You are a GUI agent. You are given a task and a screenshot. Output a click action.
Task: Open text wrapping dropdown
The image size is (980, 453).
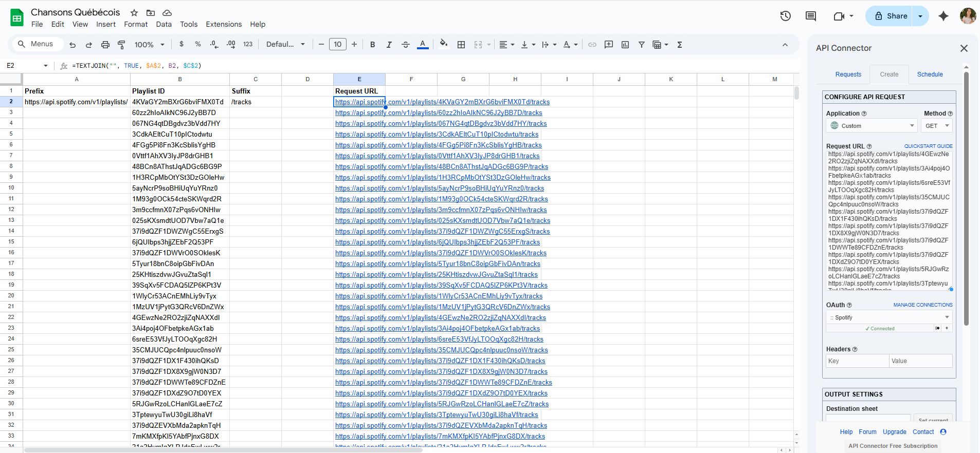[x=549, y=45]
